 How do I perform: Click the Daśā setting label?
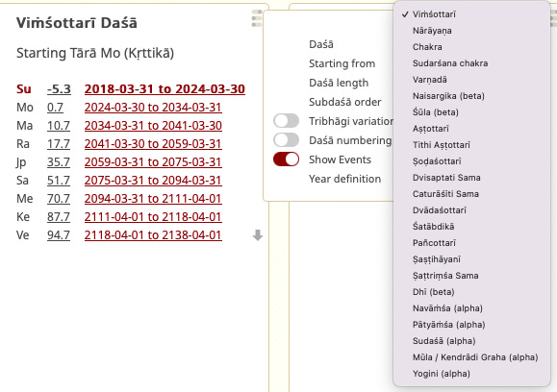pyautogui.click(x=321, y=44)
